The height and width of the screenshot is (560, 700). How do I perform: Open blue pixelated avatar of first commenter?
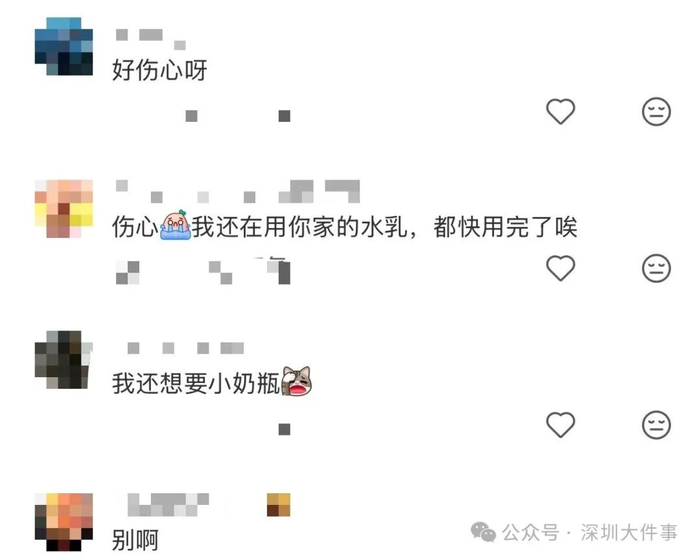pos(64,46)
